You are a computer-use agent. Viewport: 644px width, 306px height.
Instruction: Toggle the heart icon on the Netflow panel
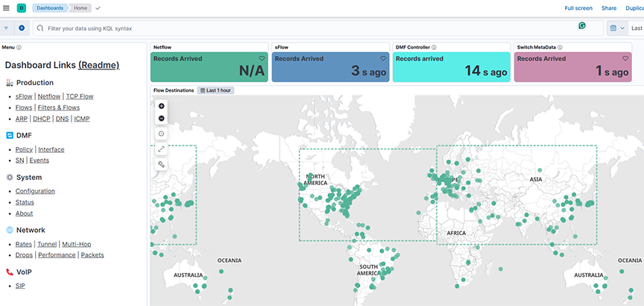(262, 58)
